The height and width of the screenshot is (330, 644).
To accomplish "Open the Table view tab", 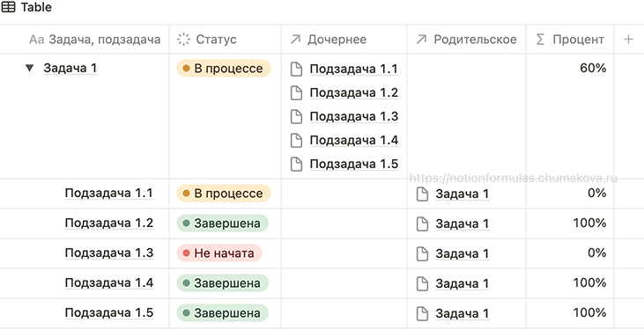I will [x=26, y=7].
